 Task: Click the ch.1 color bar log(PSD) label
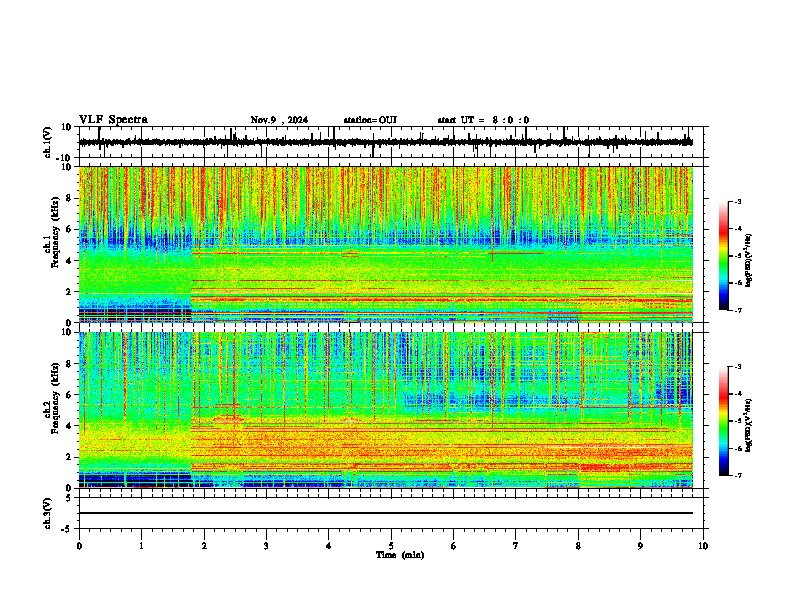748,261
